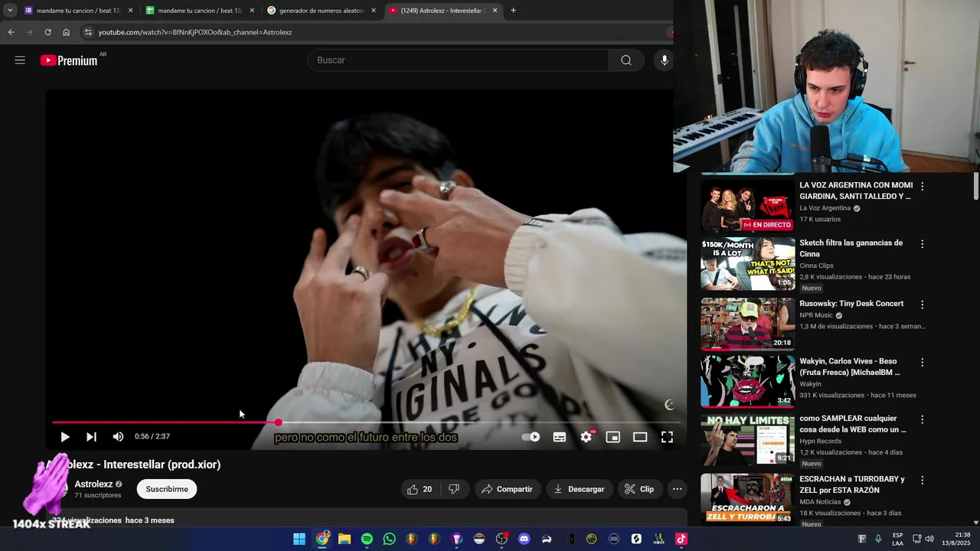Open options menu for Wakyin Beso video

[x=922, y=362]
